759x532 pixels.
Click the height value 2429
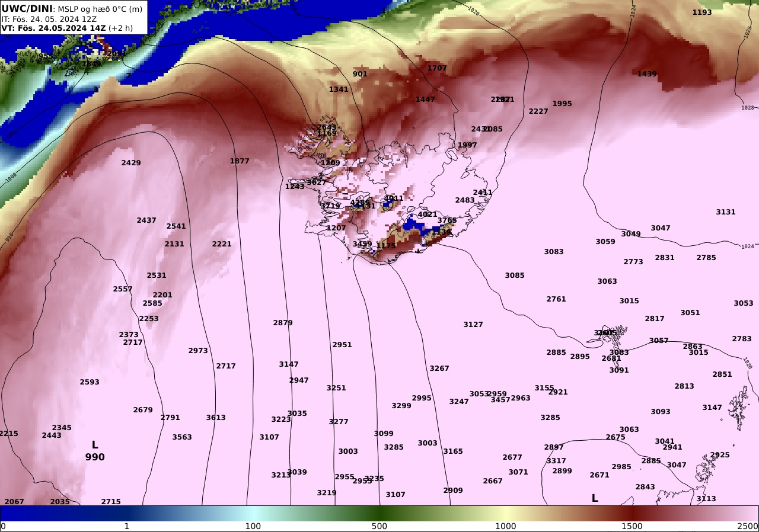[x=131, y=163]
